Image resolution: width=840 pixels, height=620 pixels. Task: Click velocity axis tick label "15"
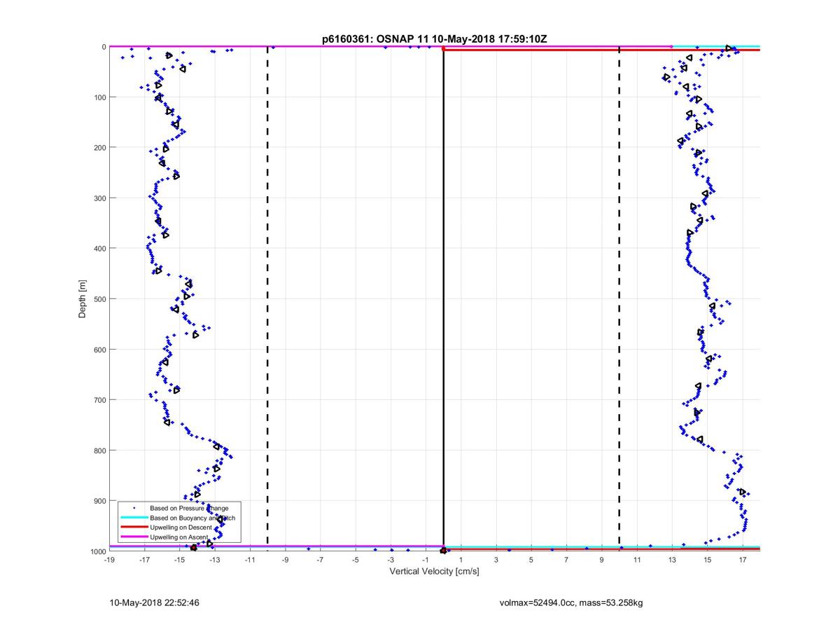pos(707,560)
